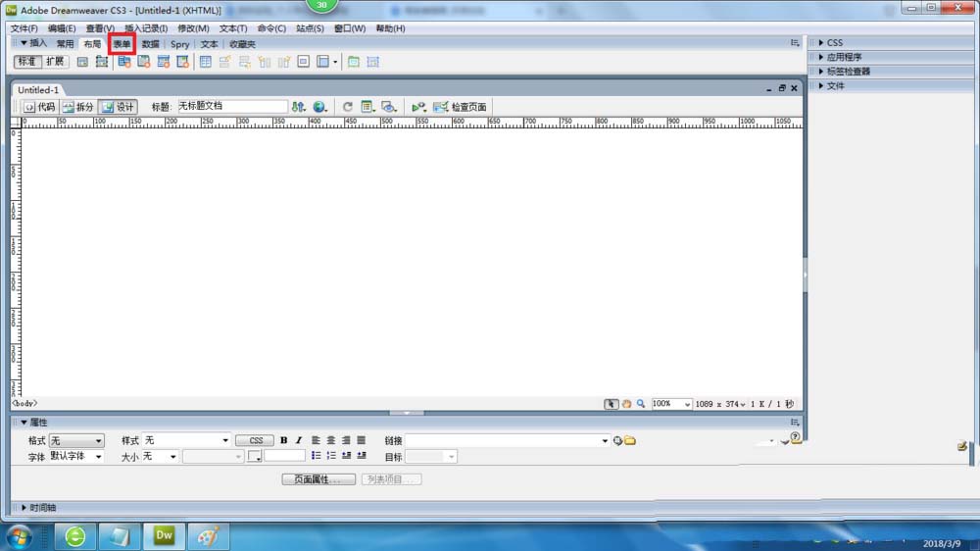This screenshot has height=551, width=980.
Task: Switch to 代码 code view
Action: [x=39, y=107]
